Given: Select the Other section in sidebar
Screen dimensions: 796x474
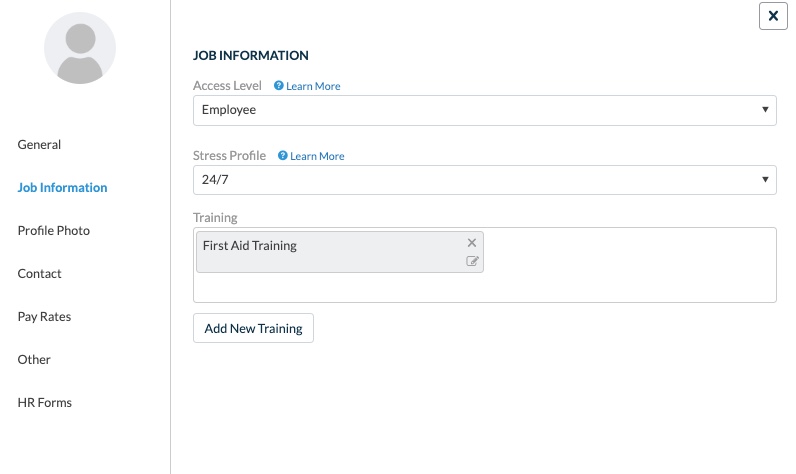Looking at the screenshot, I should click(34, 359).
